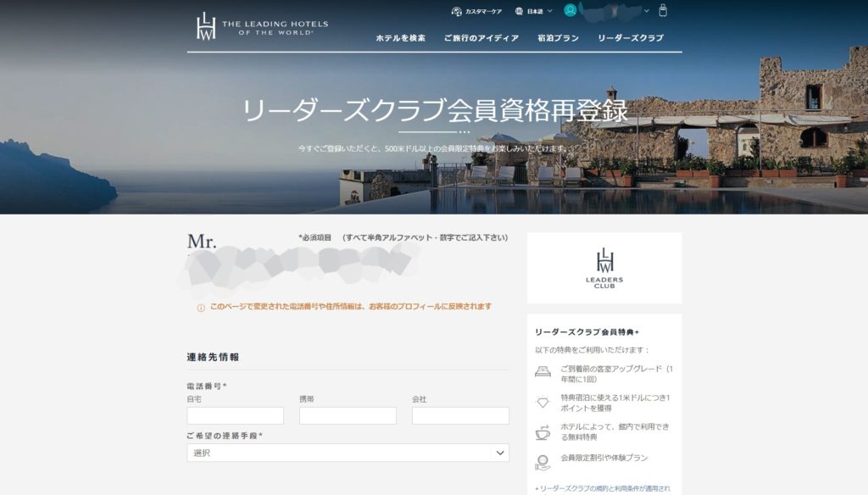Click the diamond points benefit icon

tap(542, 402)
